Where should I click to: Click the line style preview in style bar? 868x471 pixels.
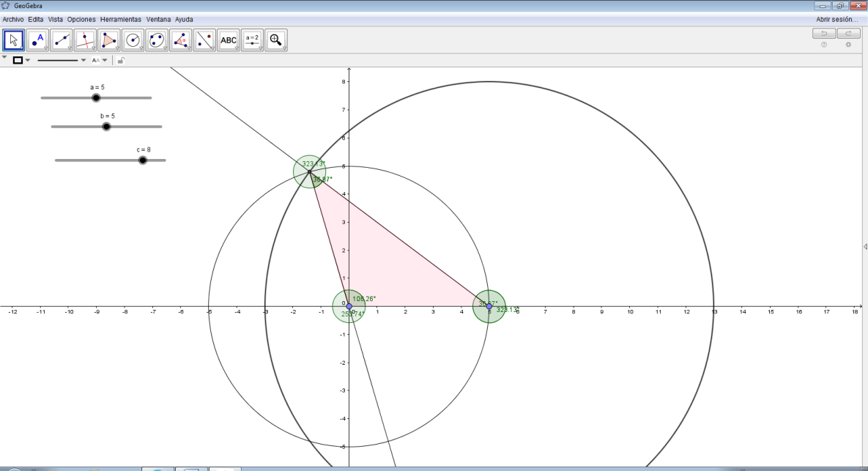[58, 60]
